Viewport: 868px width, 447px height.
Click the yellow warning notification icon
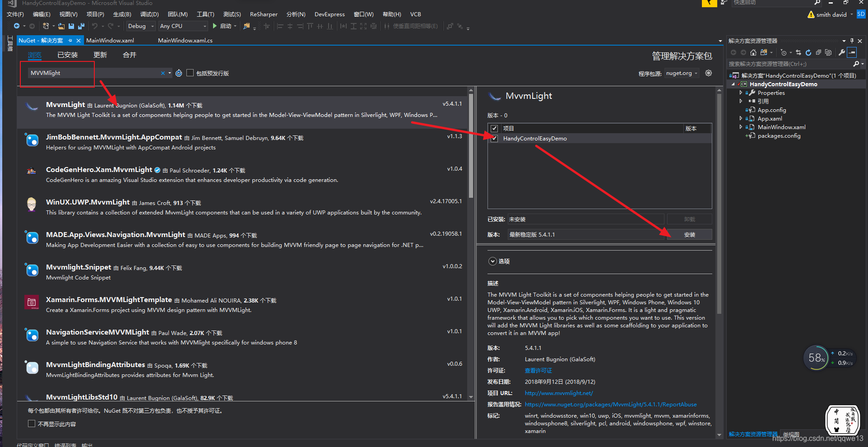(811, 14)
